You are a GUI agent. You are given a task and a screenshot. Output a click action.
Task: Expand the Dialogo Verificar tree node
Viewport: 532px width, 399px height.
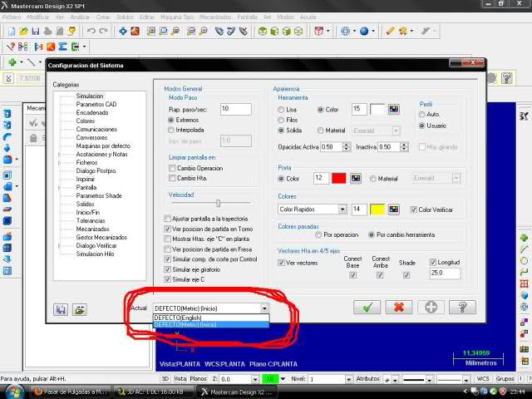pyautogui.click(x=59, y=246)
